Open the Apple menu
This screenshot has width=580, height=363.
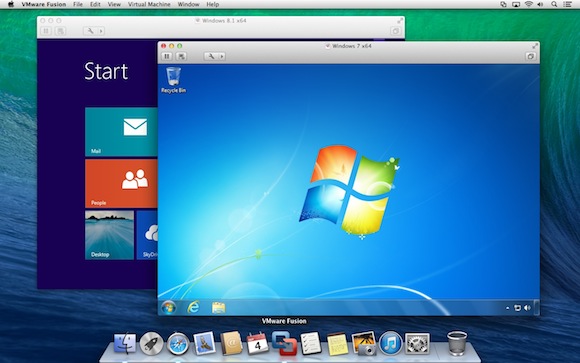[x=11, y=4]
